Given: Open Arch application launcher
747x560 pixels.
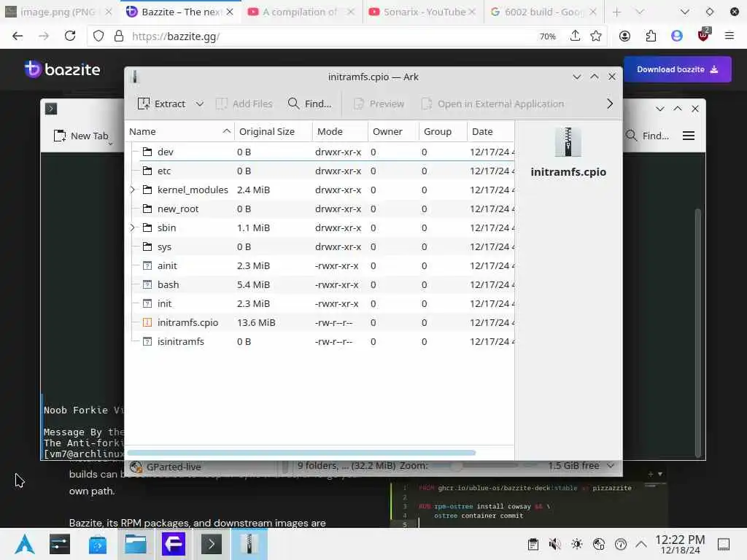Looking at the screenshot, I should [x=24, y=544].
